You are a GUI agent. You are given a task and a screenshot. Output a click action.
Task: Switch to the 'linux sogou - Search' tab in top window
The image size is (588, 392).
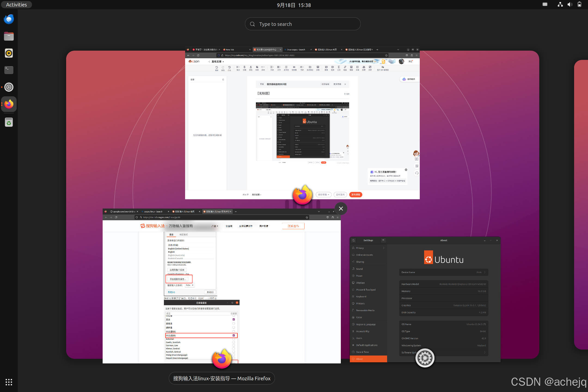click(x=296, y=50)
